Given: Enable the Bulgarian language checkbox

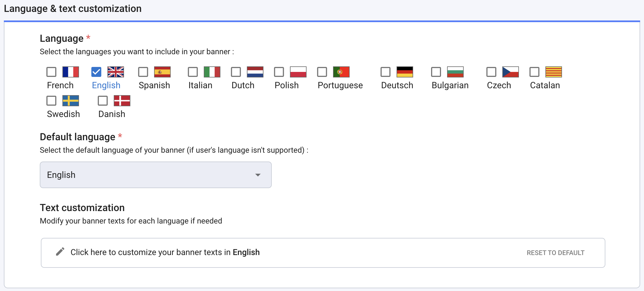Looking at the screenshot, I should (436, 72).
